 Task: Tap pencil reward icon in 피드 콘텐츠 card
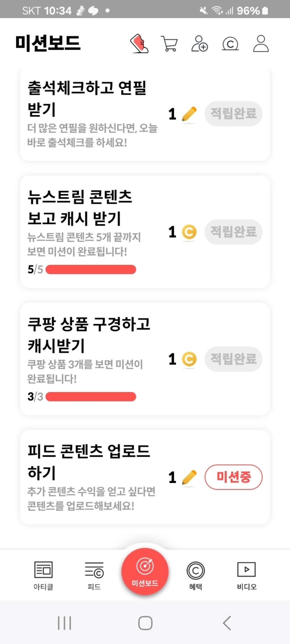tap(189, 477)
